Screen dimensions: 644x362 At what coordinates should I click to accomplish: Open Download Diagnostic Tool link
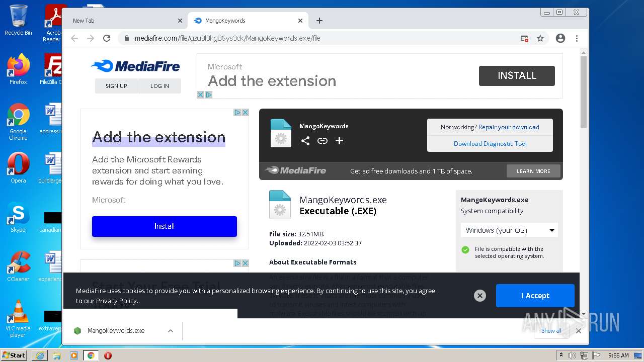pyautogui.click(x=490, y=144)
